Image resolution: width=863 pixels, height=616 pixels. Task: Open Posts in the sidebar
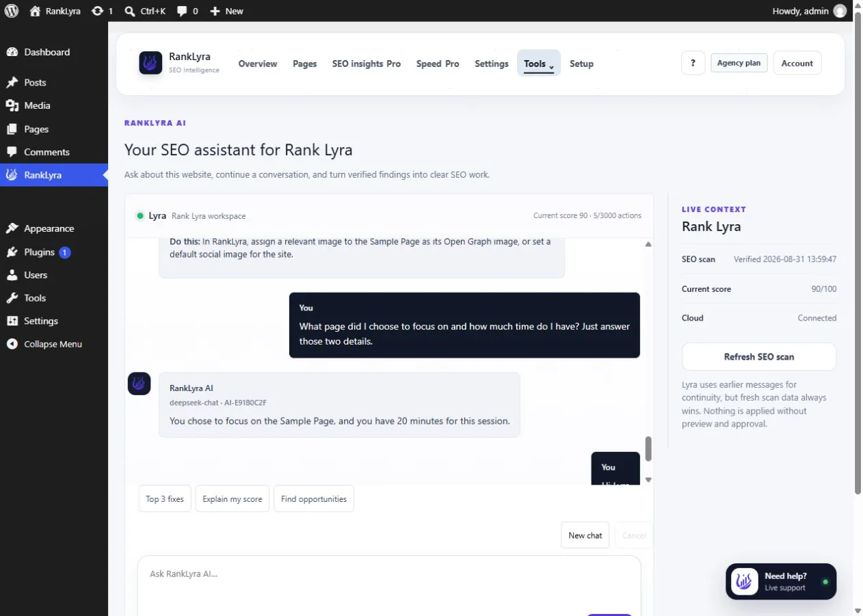54,82
